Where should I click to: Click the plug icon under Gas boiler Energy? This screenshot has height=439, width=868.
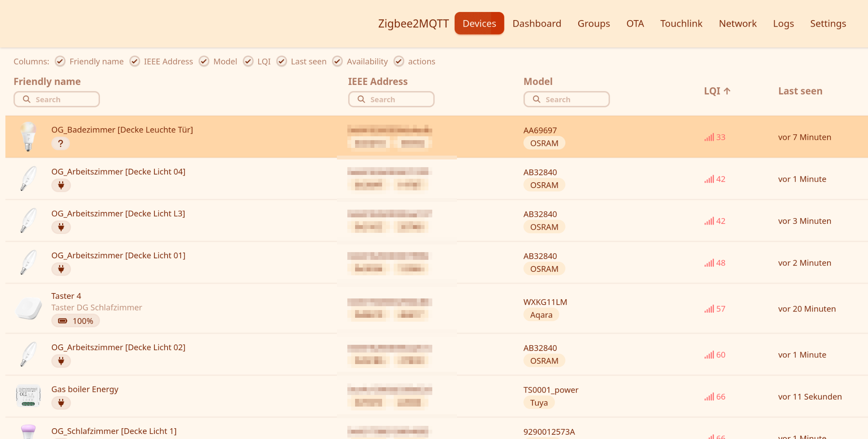61,403
